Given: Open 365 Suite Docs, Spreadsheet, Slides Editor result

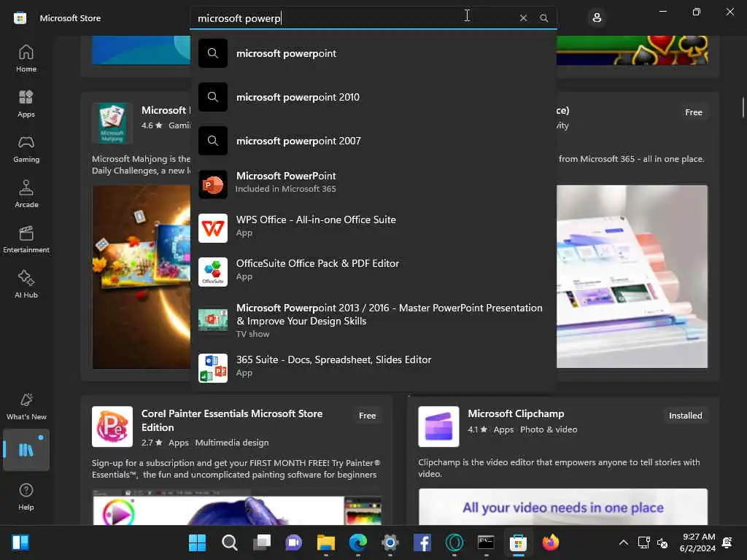Looking at the screenshot, I should point(373,367).
